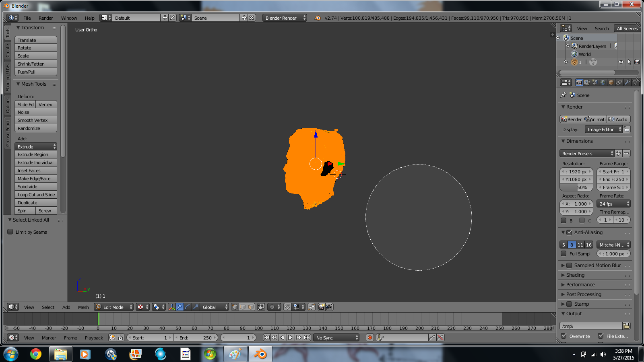
Task: Open the Object properties cube tab
Action: click(x=611, y=82)
